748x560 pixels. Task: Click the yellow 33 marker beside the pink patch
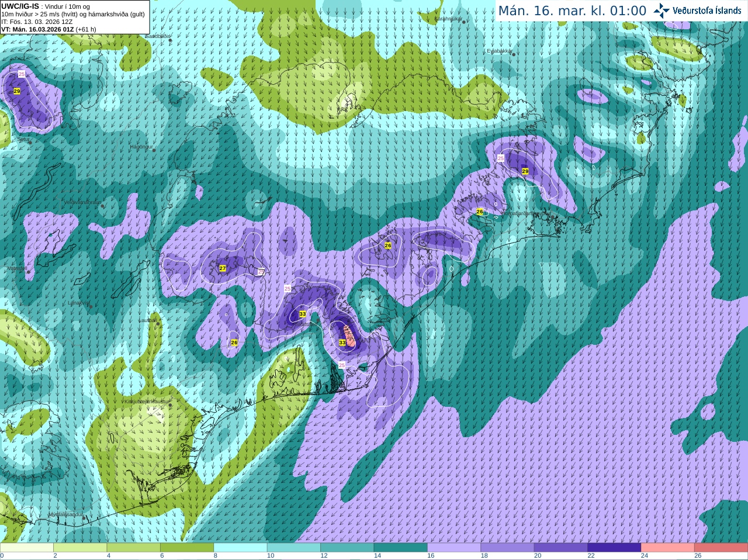342,343
